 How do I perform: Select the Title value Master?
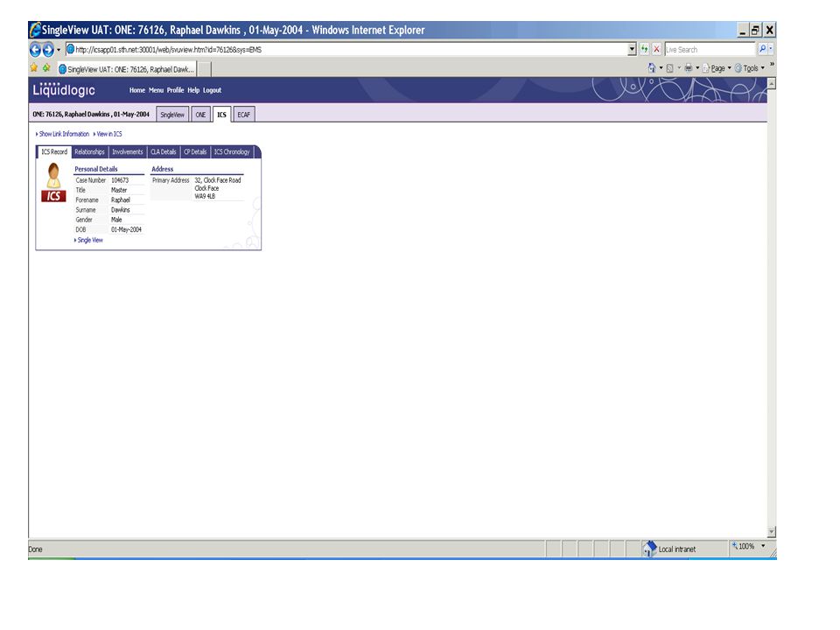tap(119, 190)
